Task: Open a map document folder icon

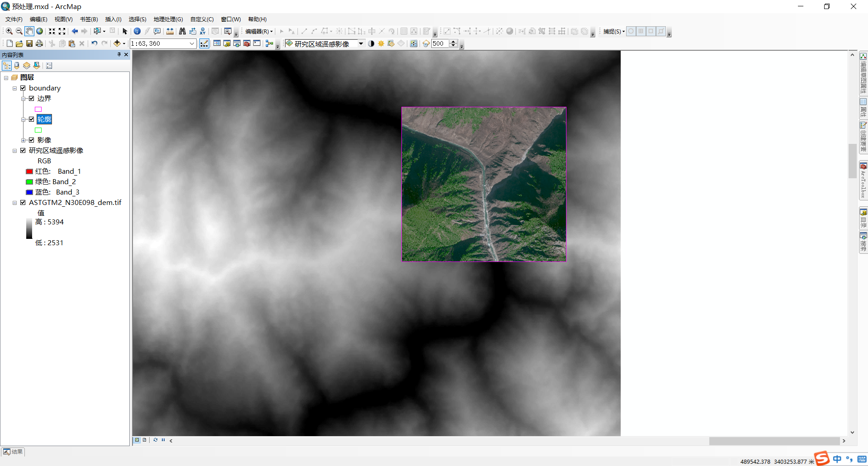Action: point(19,43)
